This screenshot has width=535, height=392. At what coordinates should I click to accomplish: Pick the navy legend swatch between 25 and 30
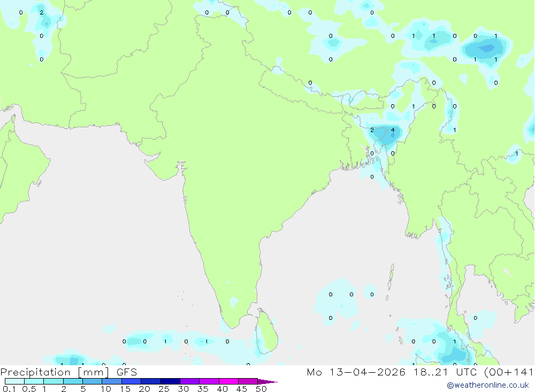click(170, 381)
